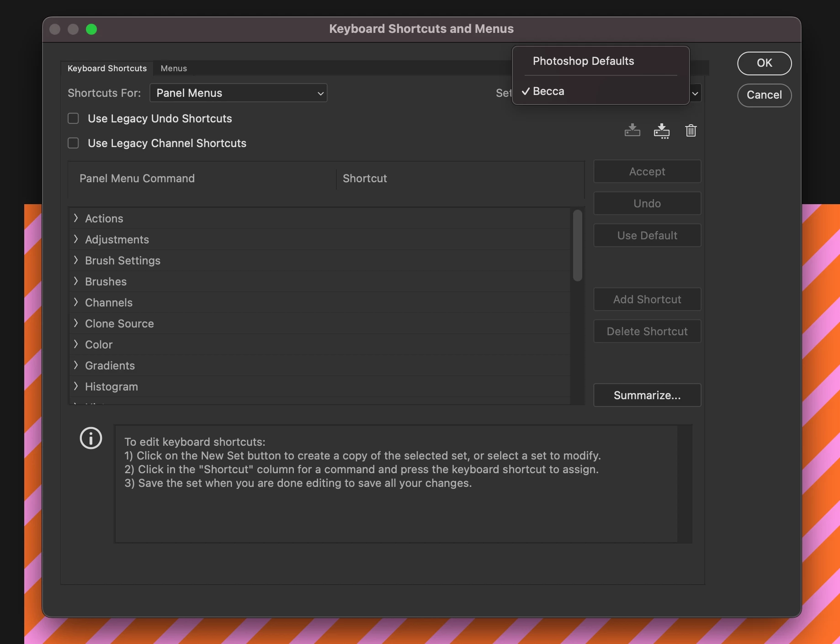Click the Save Set As icon
Image resolution: width=840 pixels, height=644 pixels.
662,131
